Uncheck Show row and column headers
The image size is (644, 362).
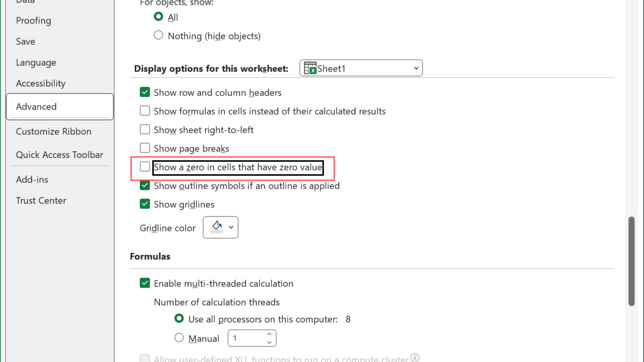click(x=145, y=93)
